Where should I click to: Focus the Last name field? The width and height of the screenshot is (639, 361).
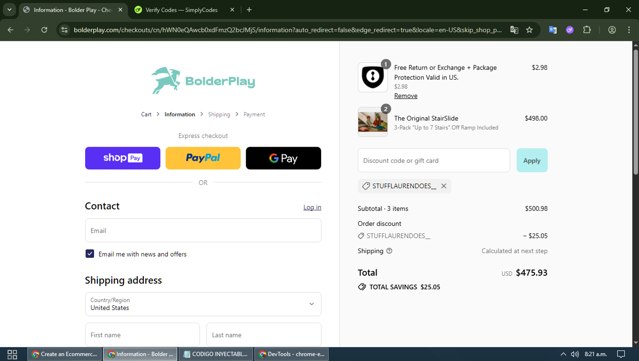(x=264, y=335)
